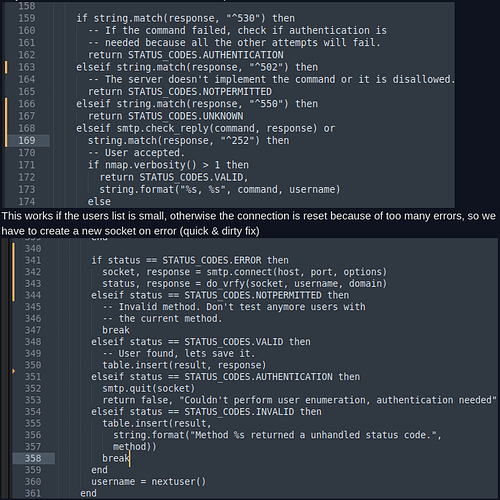
Task: Click 'nmap.verbosity()' on line 171
Action: [145, 165]
